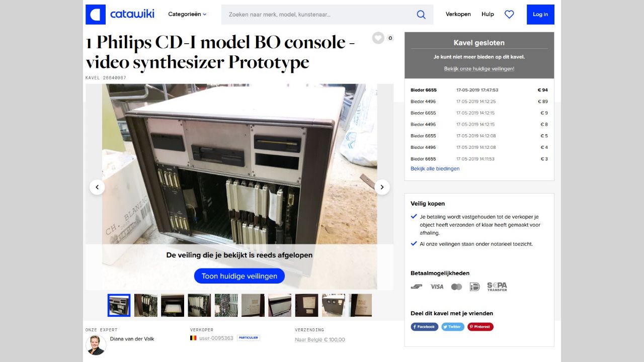The height and width of the screenshot is (362, 644).
Task: Click the search magnifier icon
Action: (x=421, y=15)
